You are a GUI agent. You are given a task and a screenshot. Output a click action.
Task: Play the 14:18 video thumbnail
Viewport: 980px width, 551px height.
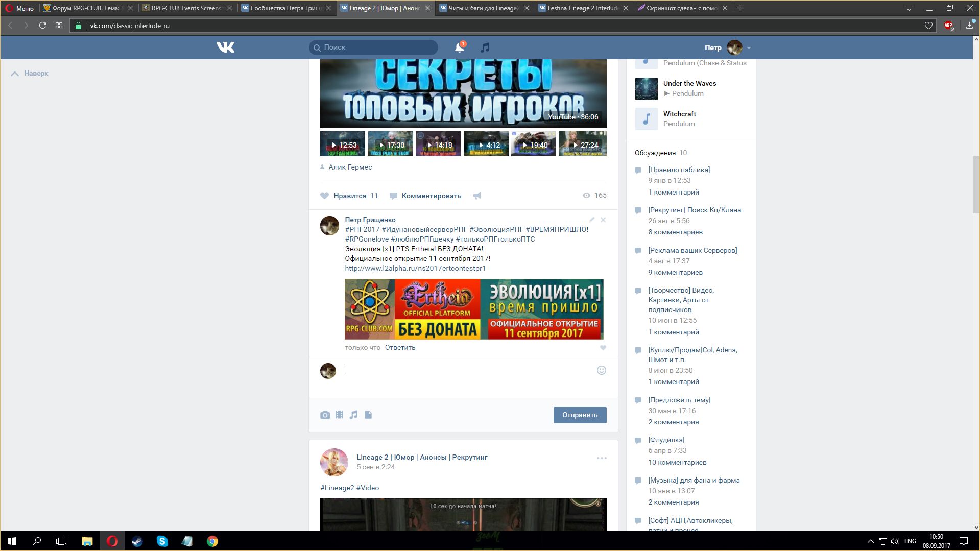coord(438,144)
